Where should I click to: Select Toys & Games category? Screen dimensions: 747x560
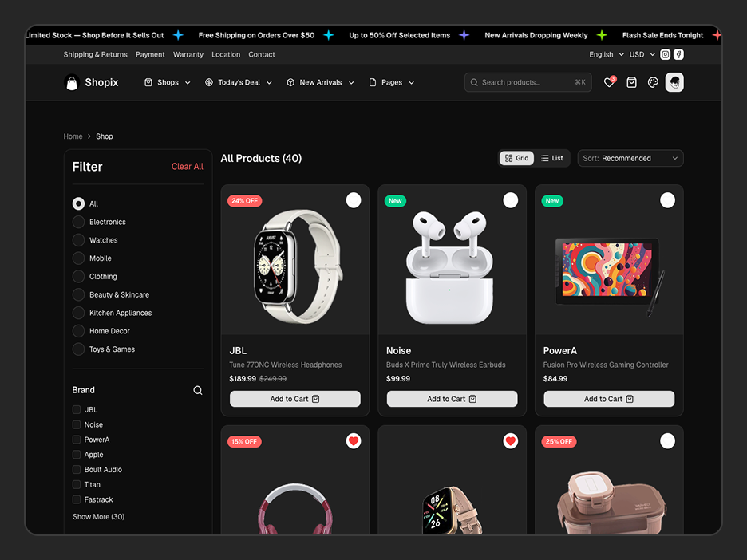click(x=78, y=349)
